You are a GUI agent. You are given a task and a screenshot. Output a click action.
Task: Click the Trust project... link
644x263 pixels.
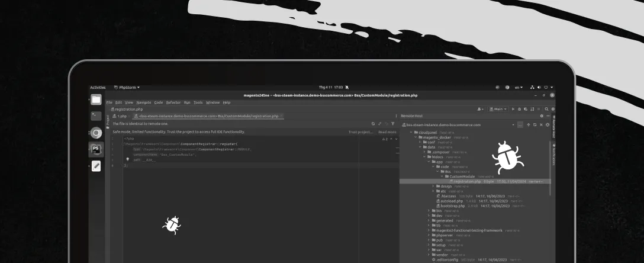tap(360, 132)
